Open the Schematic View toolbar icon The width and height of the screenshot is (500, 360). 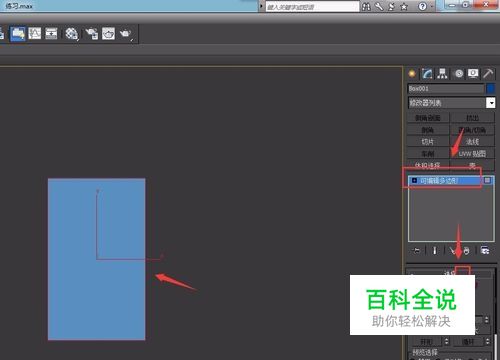tap(51, 33)
